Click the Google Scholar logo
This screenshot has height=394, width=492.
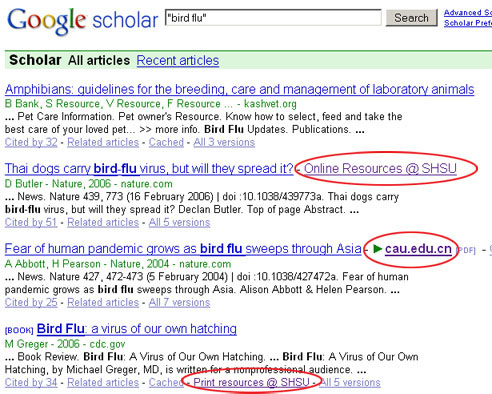pos(82,21)
